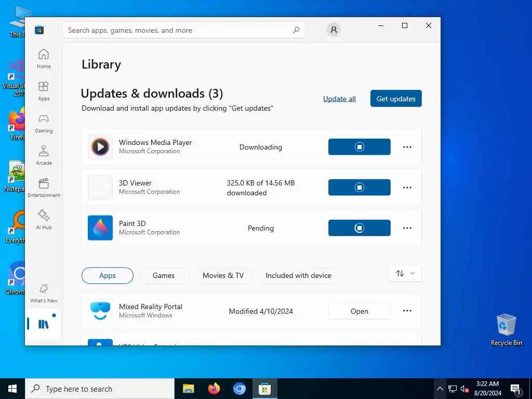Click the taskbar search box

(x=100, y=389)
